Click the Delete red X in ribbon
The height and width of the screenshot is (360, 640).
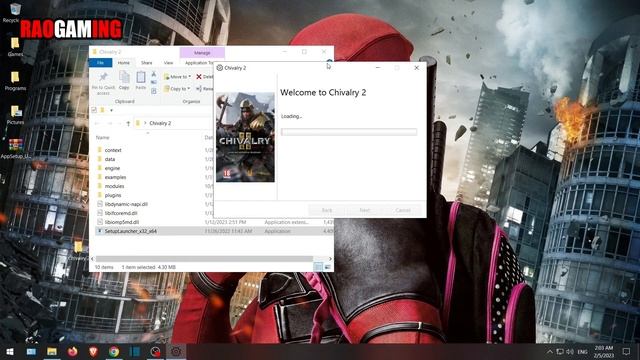[199, 76]
